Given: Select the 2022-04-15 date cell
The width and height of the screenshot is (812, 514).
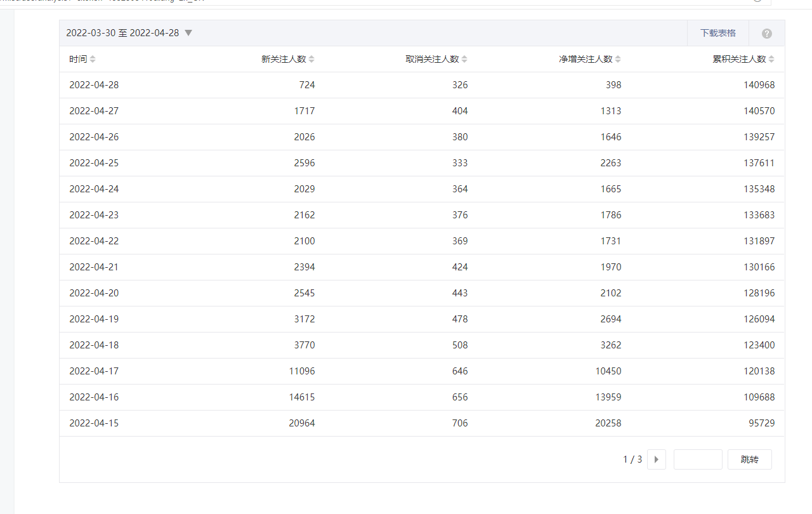Looking at the screenshot, I should click(94, 423).
